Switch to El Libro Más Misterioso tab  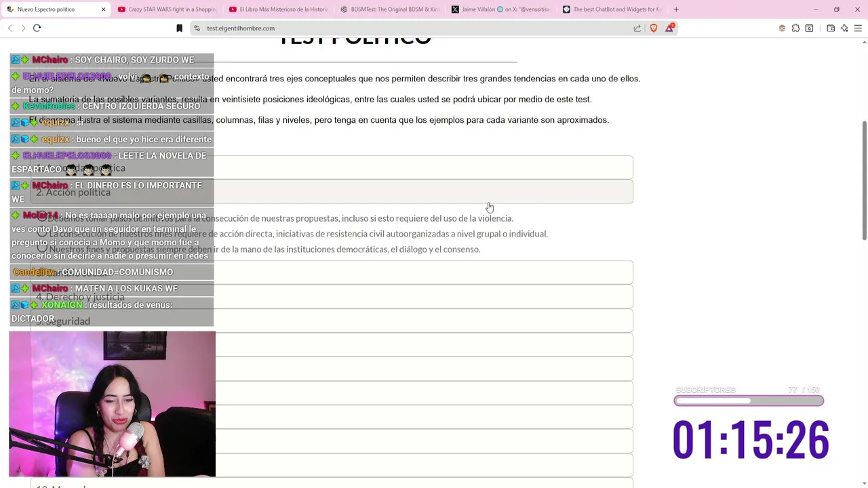point(279,9)
